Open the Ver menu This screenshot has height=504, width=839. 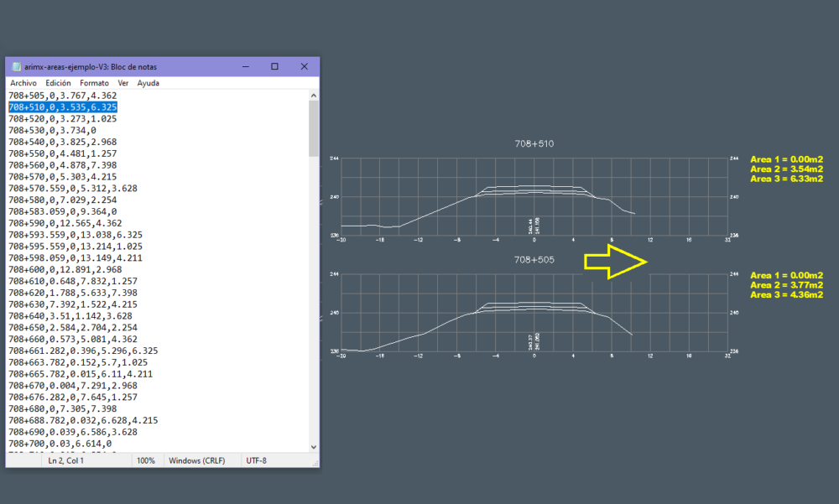pos(123,82)
